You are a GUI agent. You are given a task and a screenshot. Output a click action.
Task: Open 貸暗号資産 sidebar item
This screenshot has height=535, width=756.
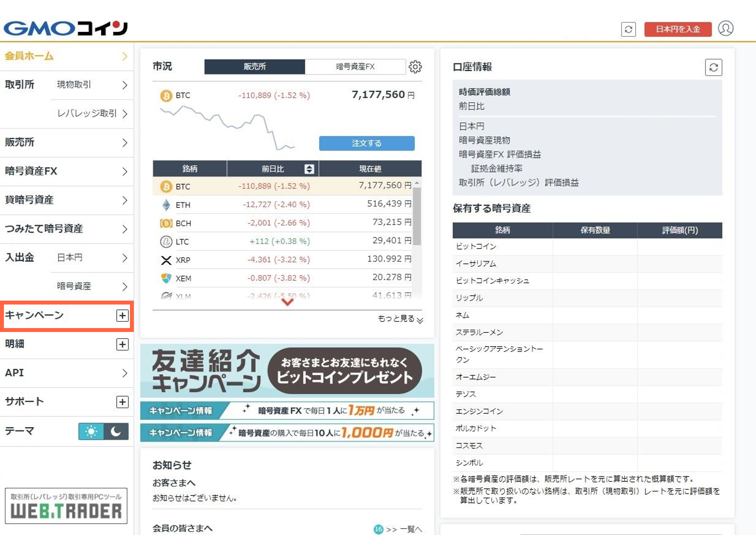click(x=67, y=200)
